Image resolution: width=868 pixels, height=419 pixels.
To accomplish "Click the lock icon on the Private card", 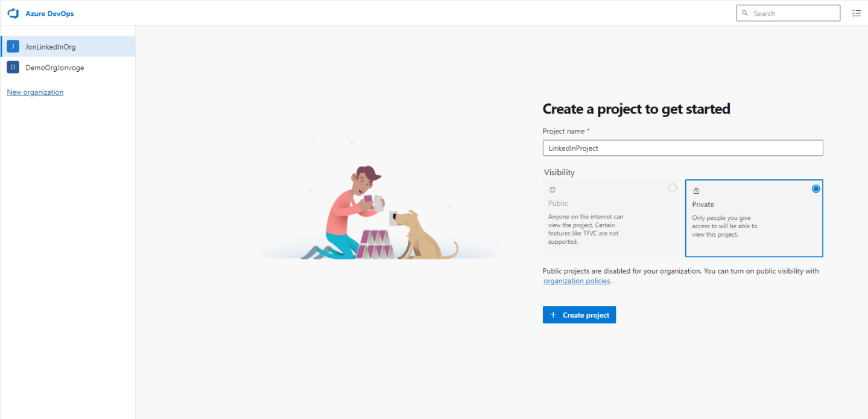I will (695, 189).
